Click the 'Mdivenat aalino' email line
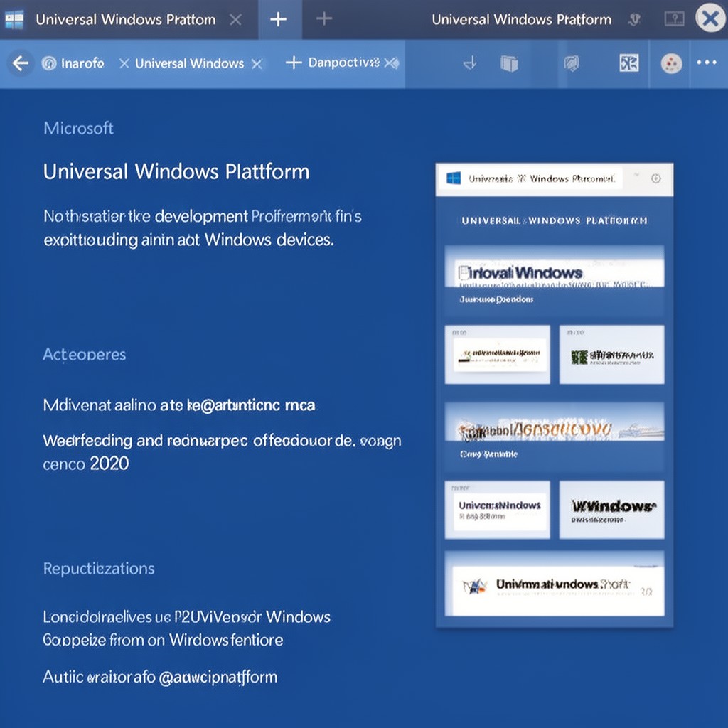The image size is (728, 728). 179,405
